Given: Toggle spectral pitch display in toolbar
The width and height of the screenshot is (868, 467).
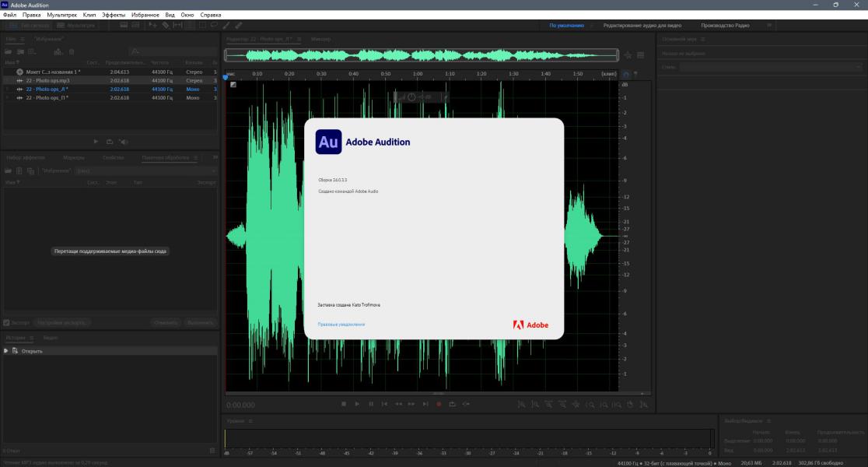Looking at the screenshot, I should 135,26.
